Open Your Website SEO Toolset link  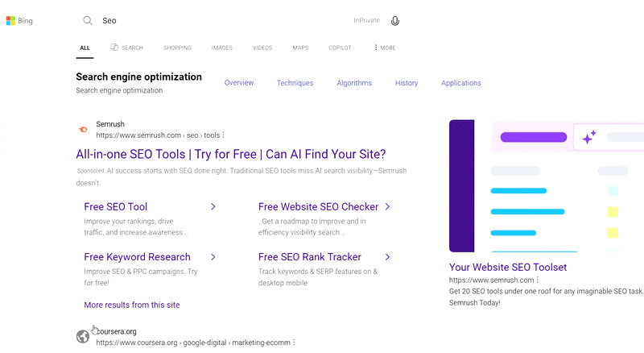[x=508, y=267]
